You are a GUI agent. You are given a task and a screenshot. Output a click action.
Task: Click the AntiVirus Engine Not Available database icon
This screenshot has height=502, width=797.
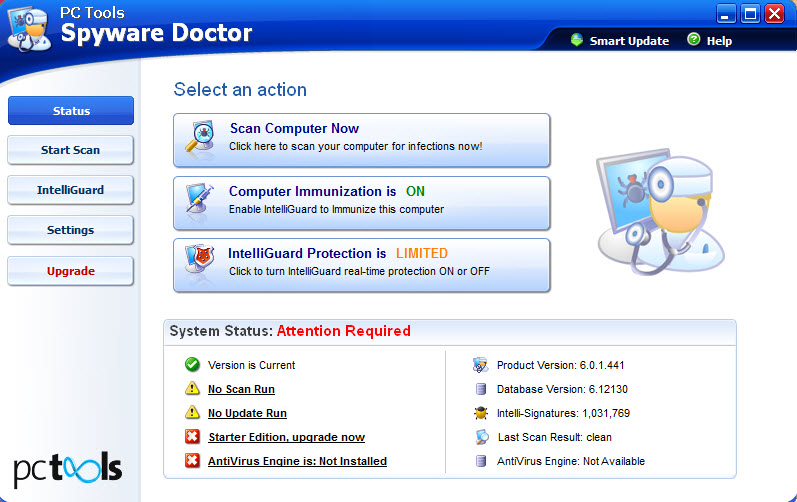481,461
